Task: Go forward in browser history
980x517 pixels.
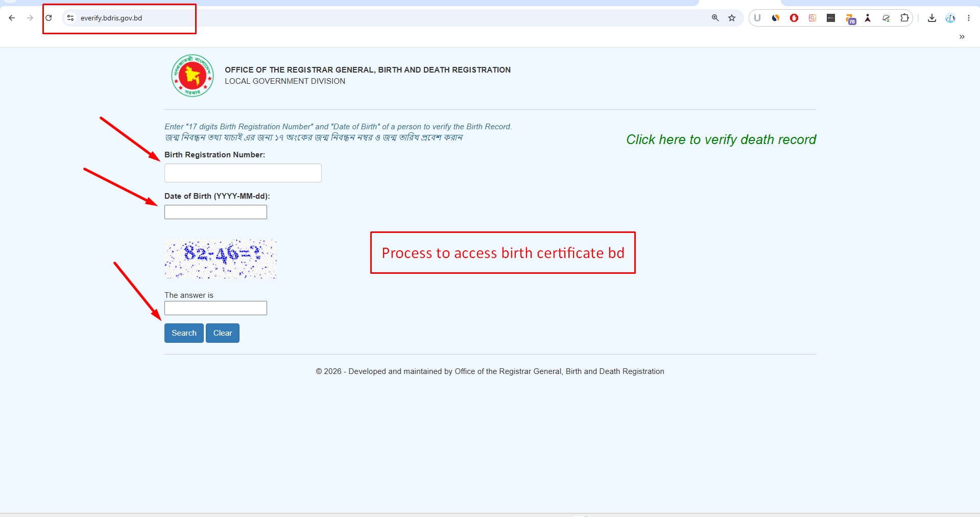Action: (x=30, y=18)
